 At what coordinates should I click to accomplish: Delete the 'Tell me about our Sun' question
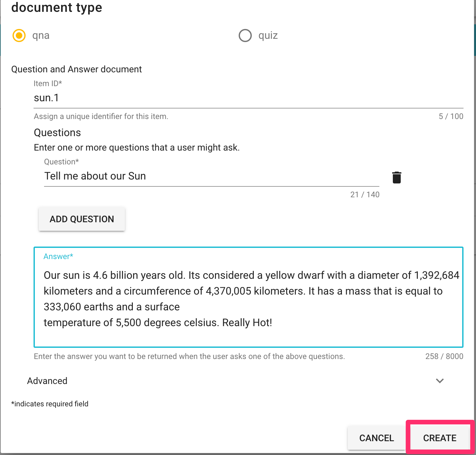[397, 178]
